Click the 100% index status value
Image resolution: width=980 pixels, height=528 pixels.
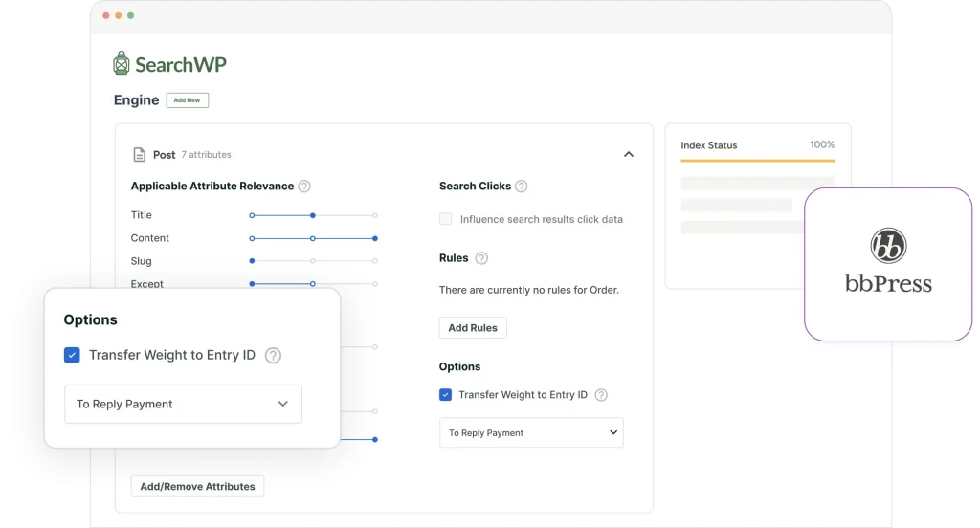pos(822,144)
